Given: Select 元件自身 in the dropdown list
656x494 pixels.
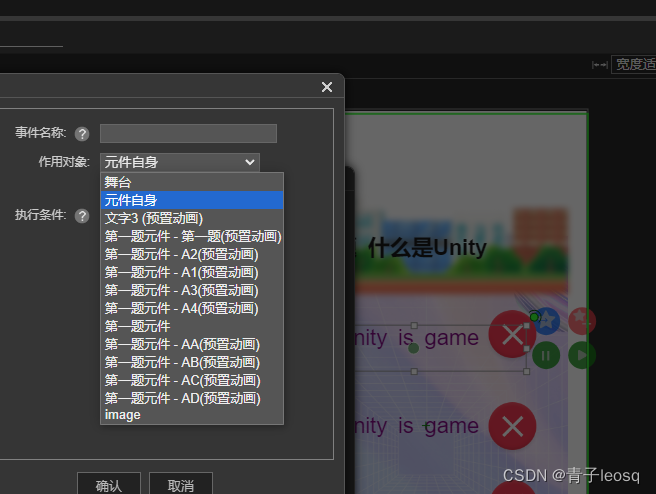Looking at the screenshot, I should click(x=192, y=200).
